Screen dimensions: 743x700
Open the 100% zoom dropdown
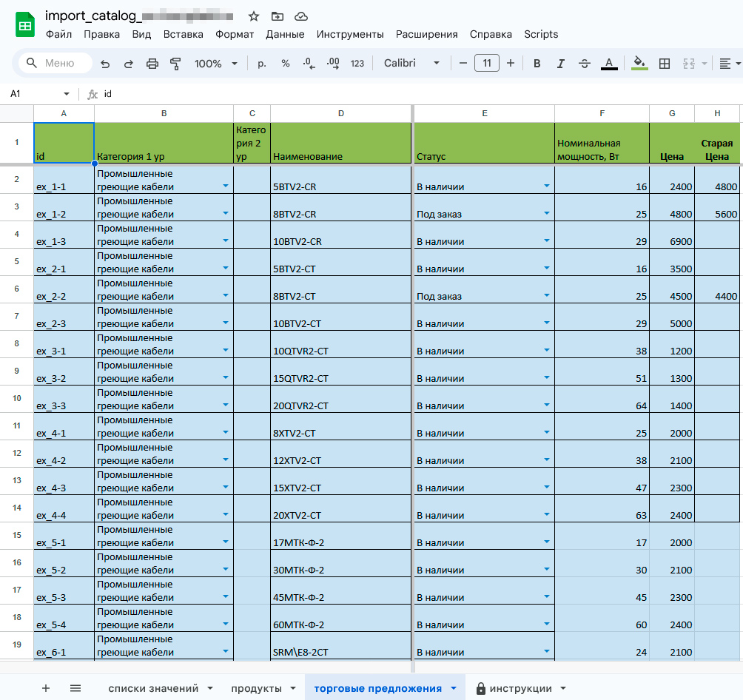pos(215,64)
